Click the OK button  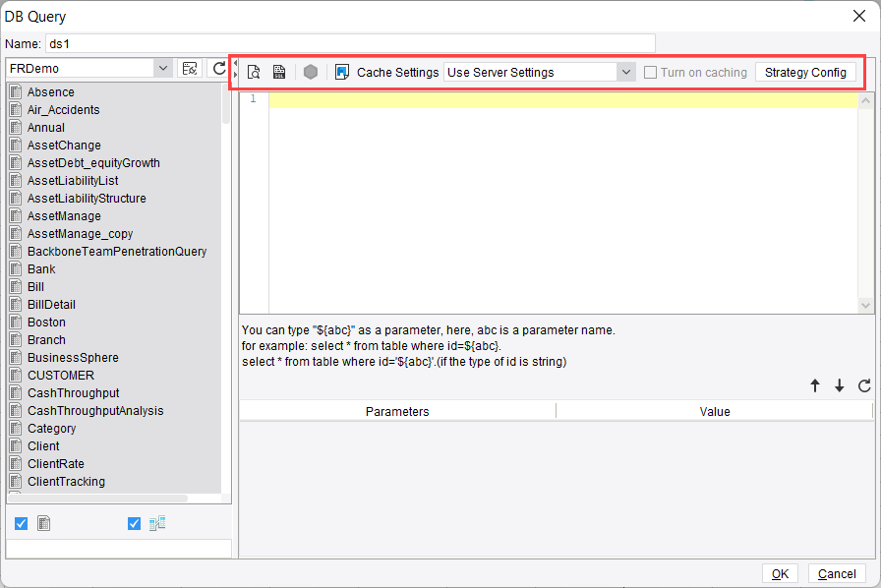pyautogui.click(x=780, y=573)
